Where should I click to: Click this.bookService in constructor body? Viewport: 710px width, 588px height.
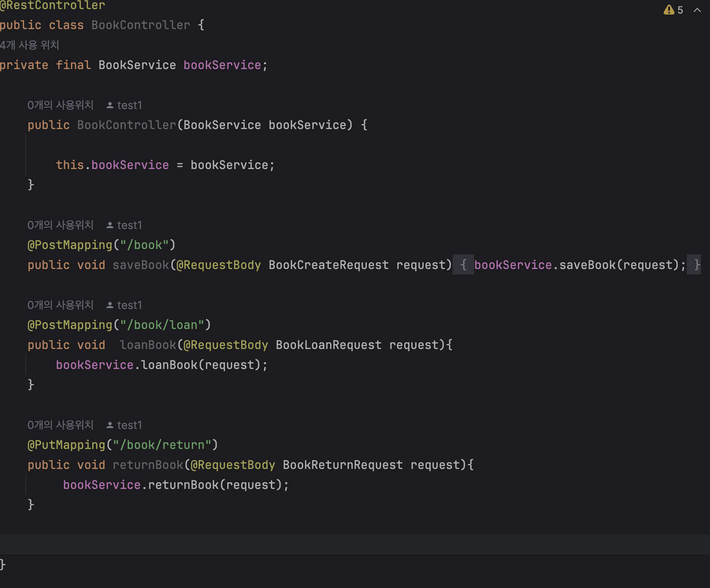pyautogui.click(x=112, y=165)
